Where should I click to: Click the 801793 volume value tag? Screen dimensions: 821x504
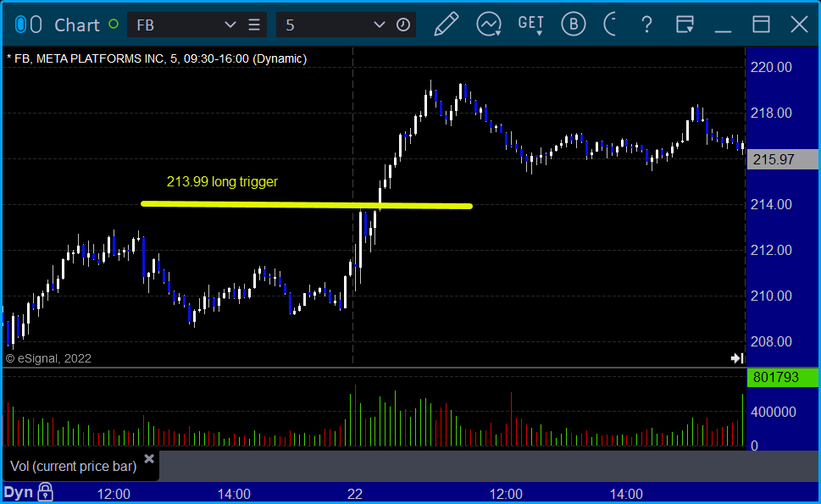coord(782,377)
